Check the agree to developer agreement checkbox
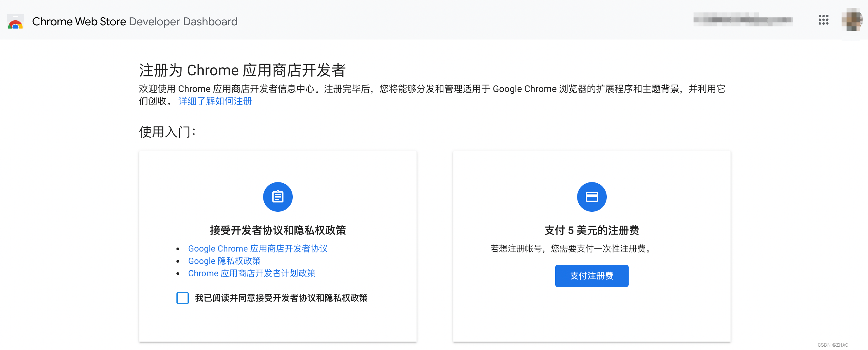Image resolution: width=868 pixels, height=350 pixels. 182,298
